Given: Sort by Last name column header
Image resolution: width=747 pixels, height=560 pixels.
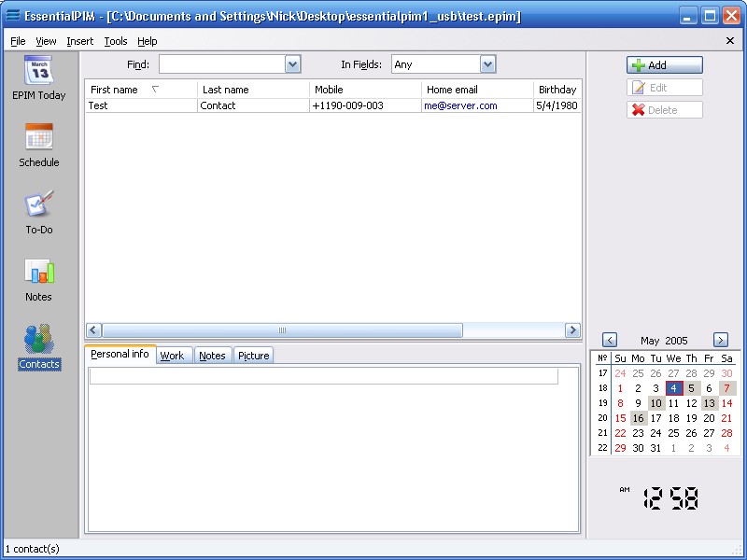Looking at the screenshot, I should [253, 90].
